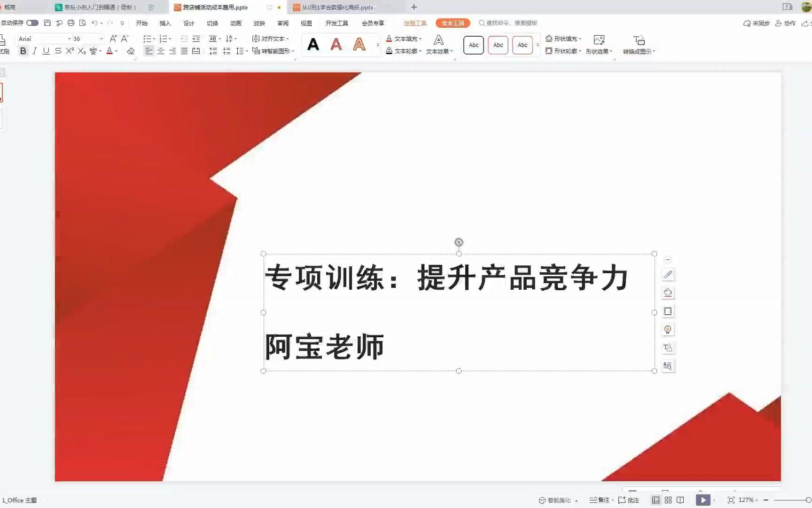Apply the orange outlined text style A

[359, 45]
